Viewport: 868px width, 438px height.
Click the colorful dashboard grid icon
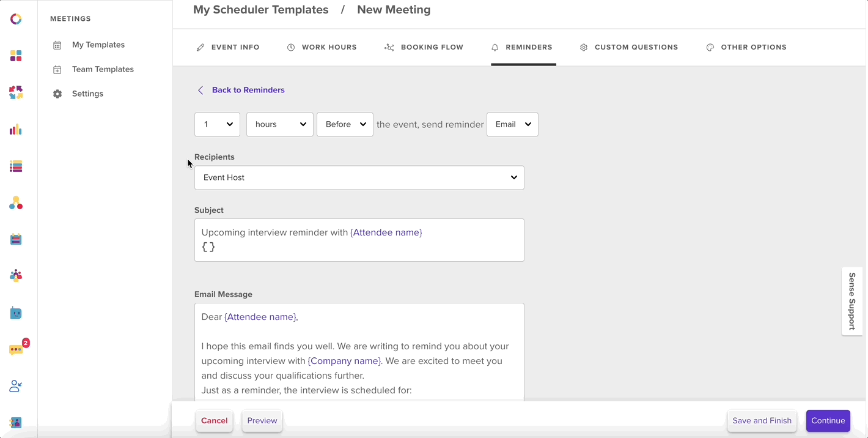coord(16,56)
